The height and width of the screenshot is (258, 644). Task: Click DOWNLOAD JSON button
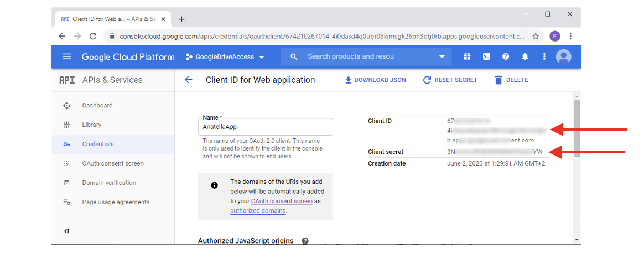click(x=375, y=80)
